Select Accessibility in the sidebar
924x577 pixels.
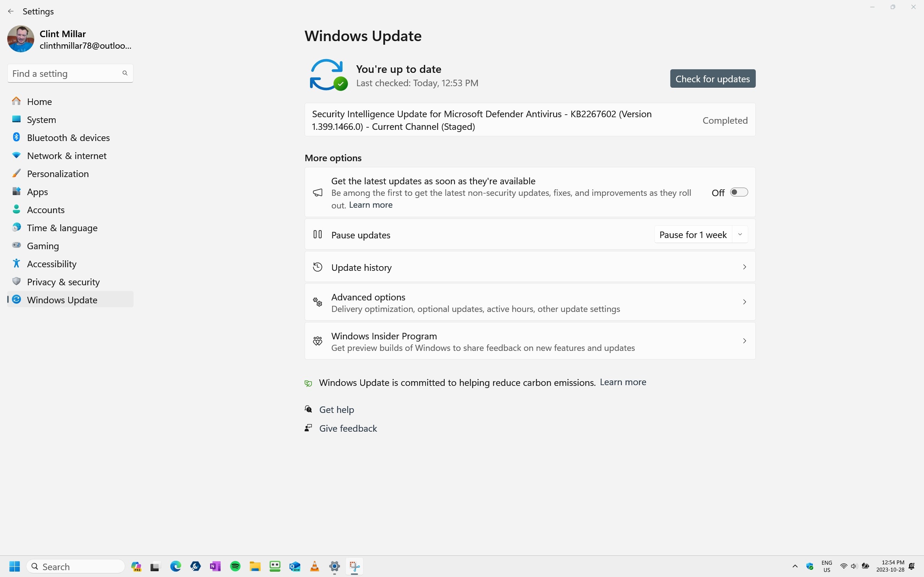[52, 264]
